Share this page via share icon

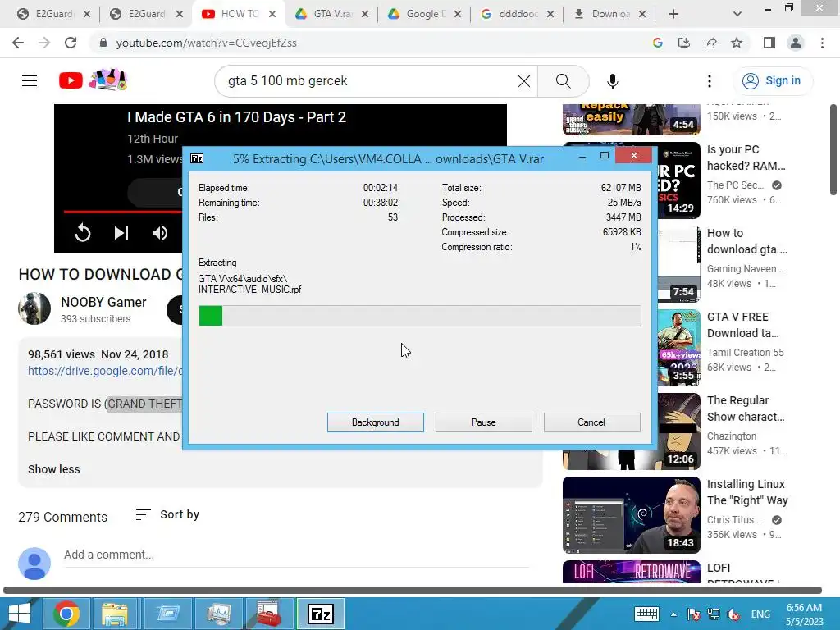710,43
